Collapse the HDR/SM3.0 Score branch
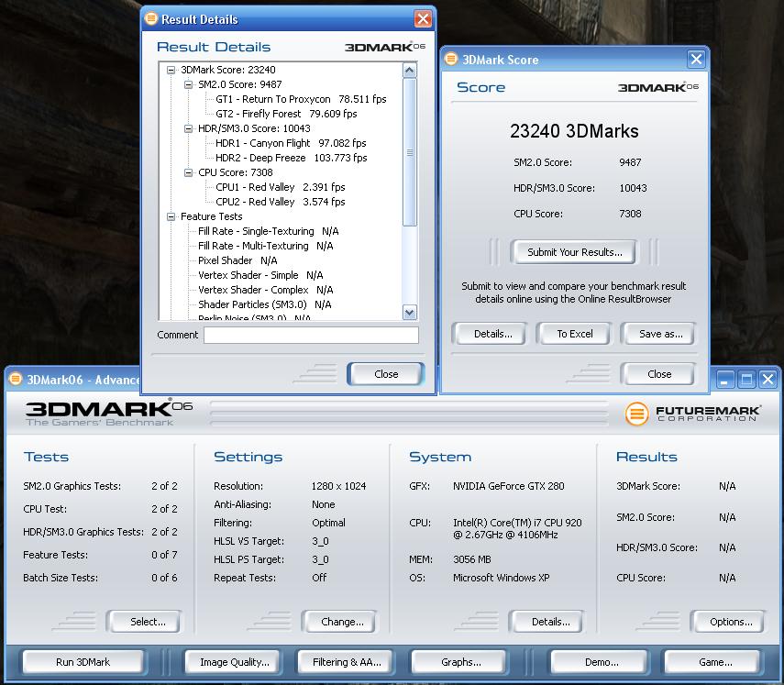 [x=189, y=128]
